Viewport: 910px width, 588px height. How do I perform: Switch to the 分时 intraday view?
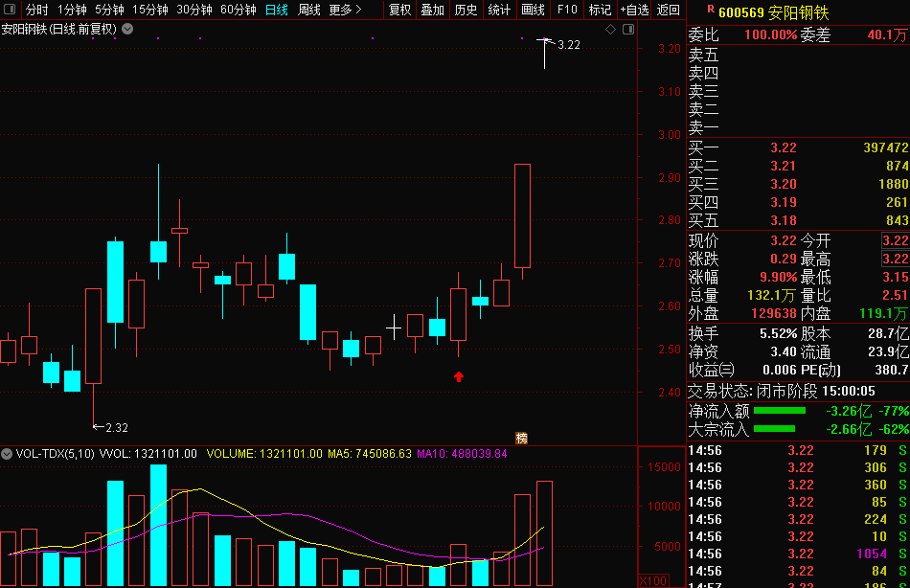coord(36,10)
